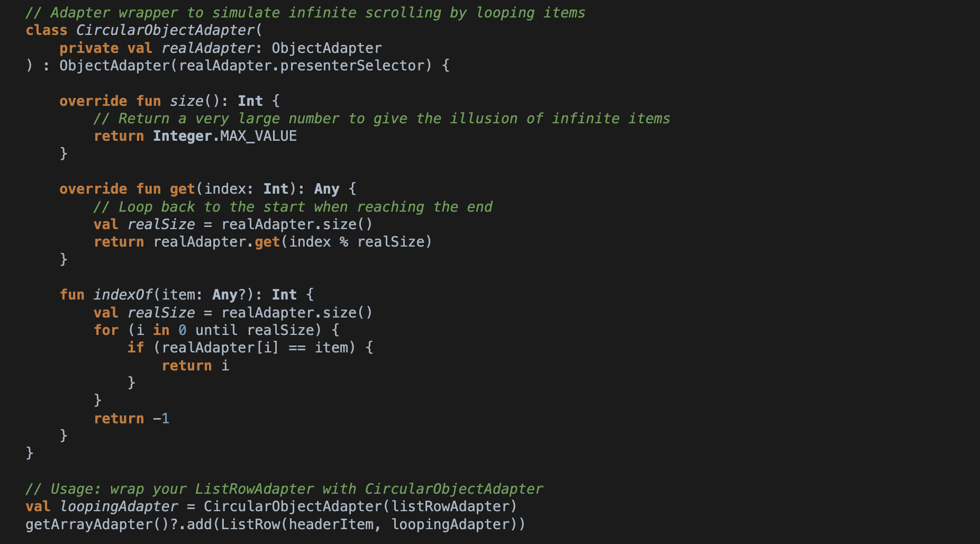The height and width of the screenshot is (544, 980).
Task: Click the loopingAdapter variable declaration
Action: click(x=119, y=506)
